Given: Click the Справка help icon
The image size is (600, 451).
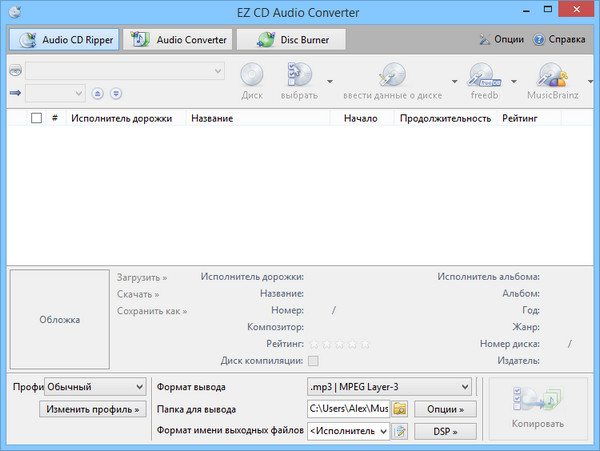Looking at the screenshot, I should click(x=539, y=40).
